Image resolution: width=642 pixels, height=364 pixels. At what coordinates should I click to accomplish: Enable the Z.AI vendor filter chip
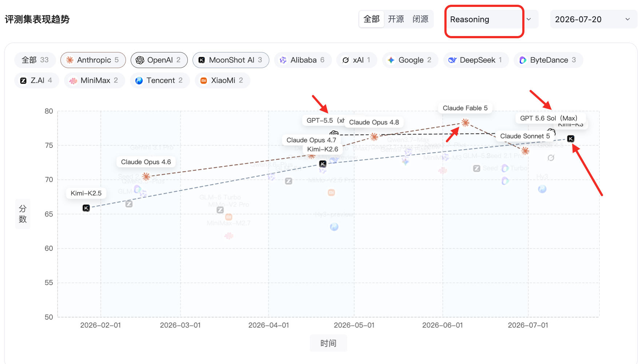pyautogui.click(x=37, y=80)
